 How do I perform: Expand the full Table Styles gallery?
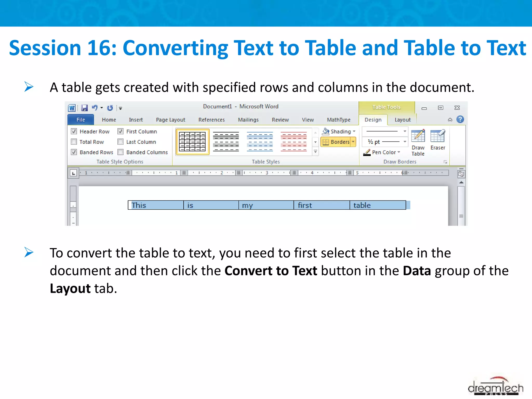(315, 151)
